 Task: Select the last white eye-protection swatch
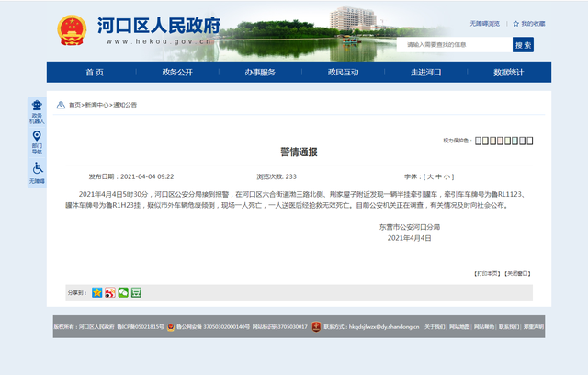tap(530, 141)
